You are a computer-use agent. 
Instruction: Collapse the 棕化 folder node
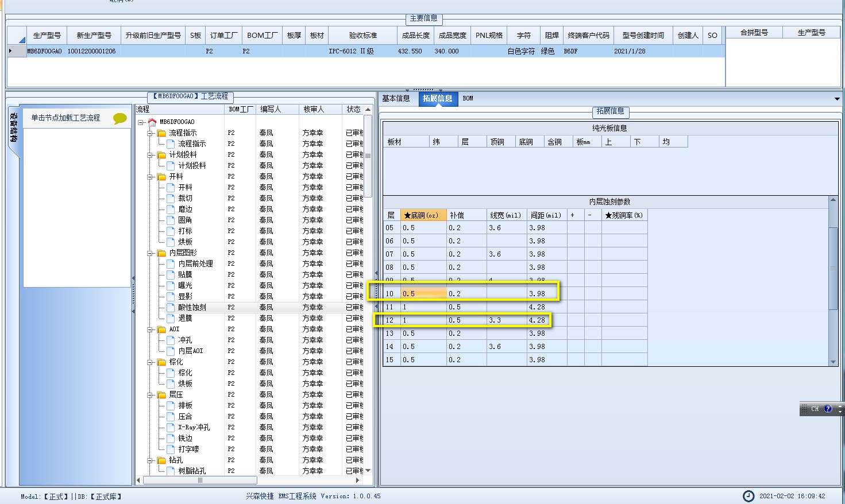click(x=150, y=362)
